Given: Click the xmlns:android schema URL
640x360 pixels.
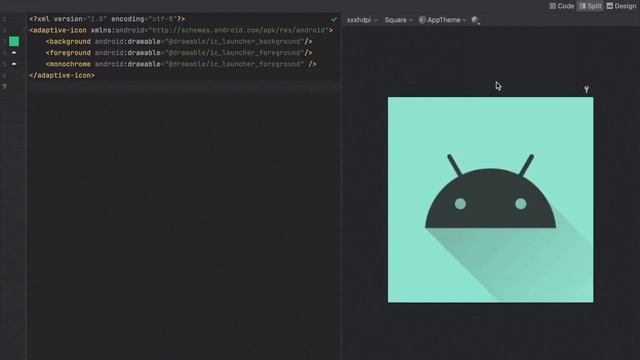Looking at the screenshot, I should click(x=239, y=31).
